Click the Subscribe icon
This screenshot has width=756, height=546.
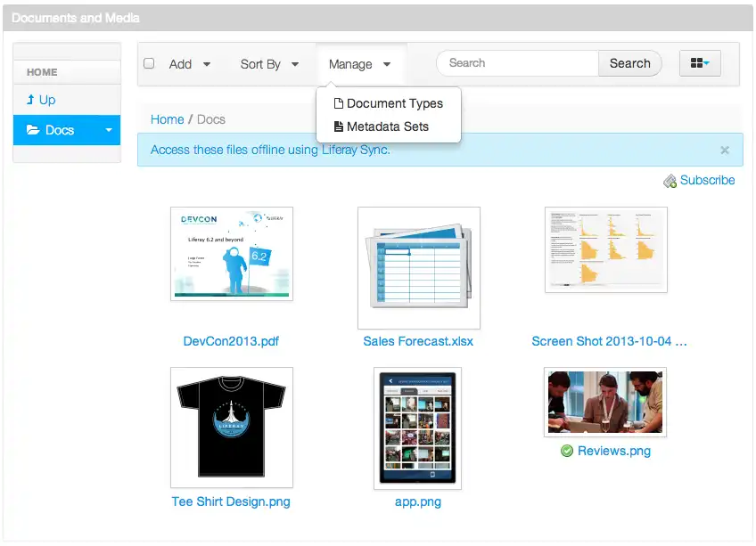(670, 181)
